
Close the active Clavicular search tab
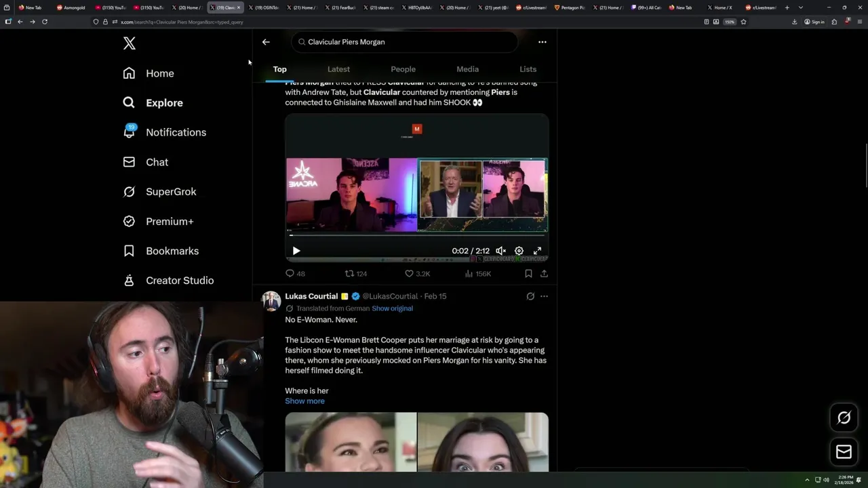click(238, 7)
